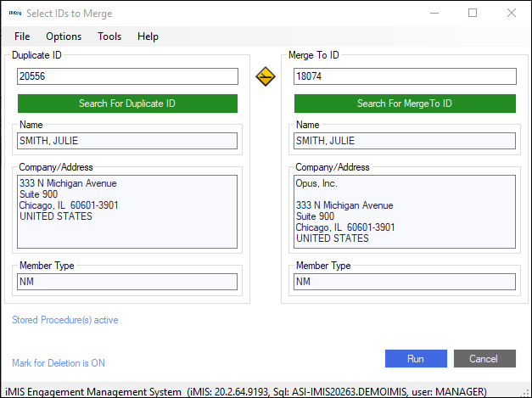Select the duplicate Name field SMITH, JULIE

[x=127, y=141]
